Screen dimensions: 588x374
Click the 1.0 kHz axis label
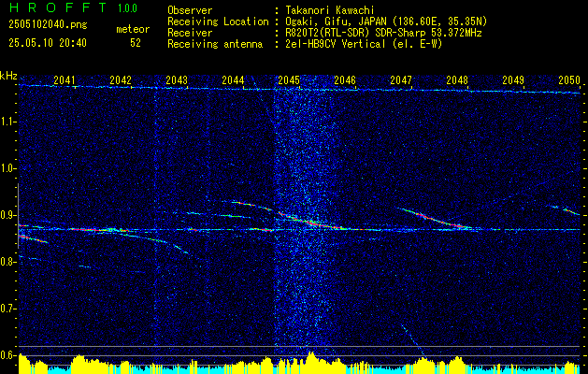7,168
